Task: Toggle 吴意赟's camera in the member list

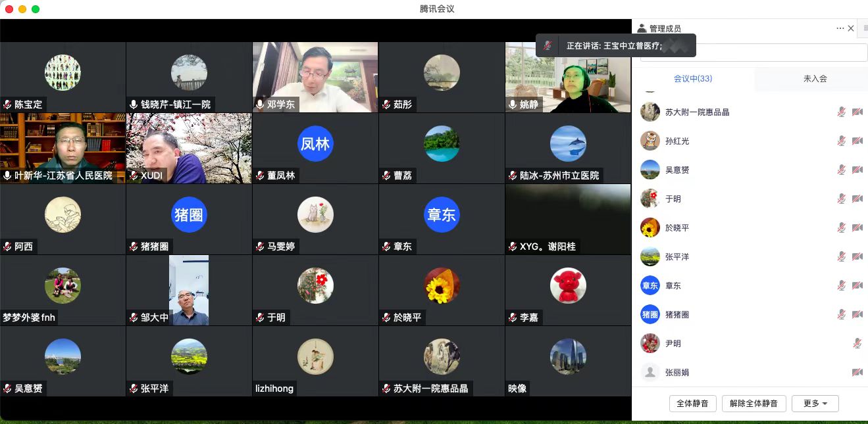Action: 857,170
